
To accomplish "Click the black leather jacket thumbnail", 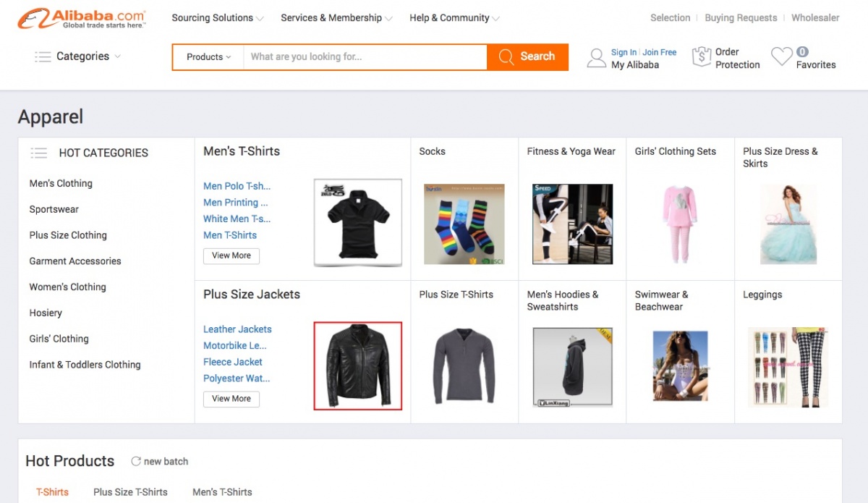I will click(x=358, y=365).
